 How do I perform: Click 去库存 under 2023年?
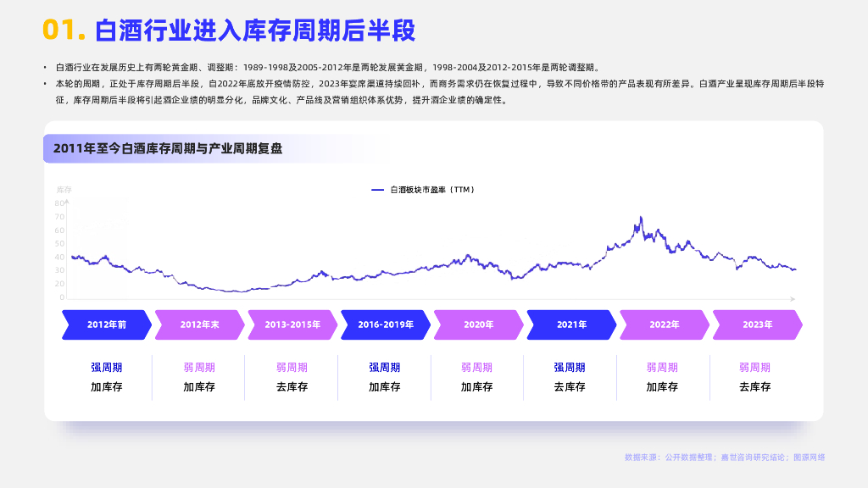754,386
